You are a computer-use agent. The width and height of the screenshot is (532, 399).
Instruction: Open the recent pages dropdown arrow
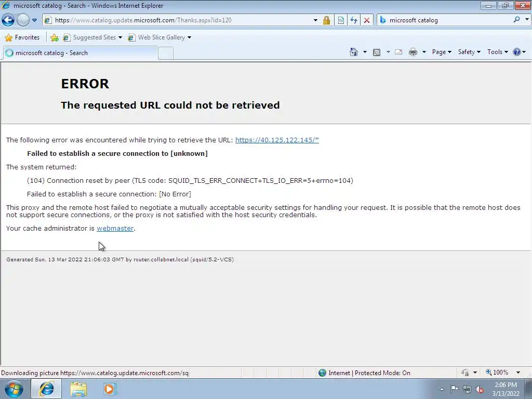coord(34,20)
